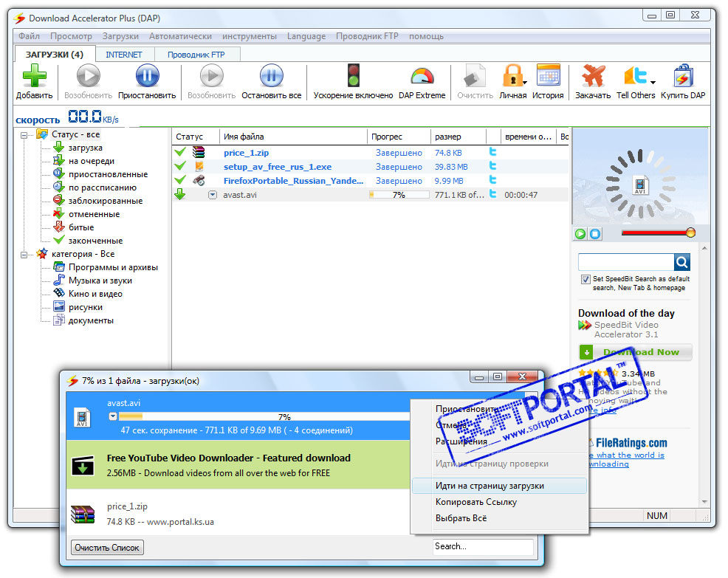Click the red preview seek slider
Viewport: 728px width, 578px height.
(x=658, y=233)
